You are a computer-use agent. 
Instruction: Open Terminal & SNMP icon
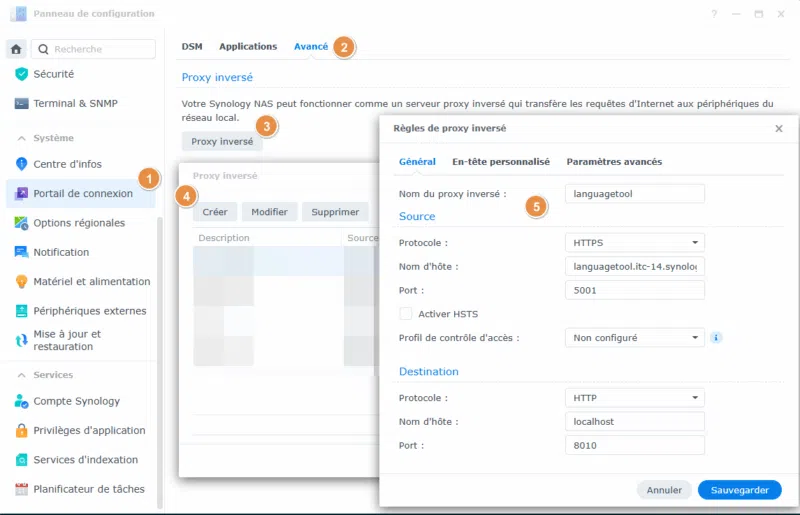tap(21, 104)
